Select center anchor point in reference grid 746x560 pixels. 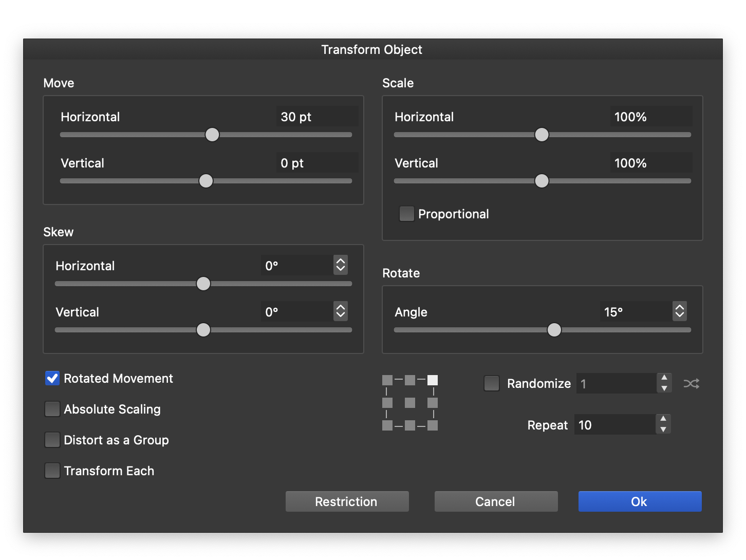tap(410, 403)
